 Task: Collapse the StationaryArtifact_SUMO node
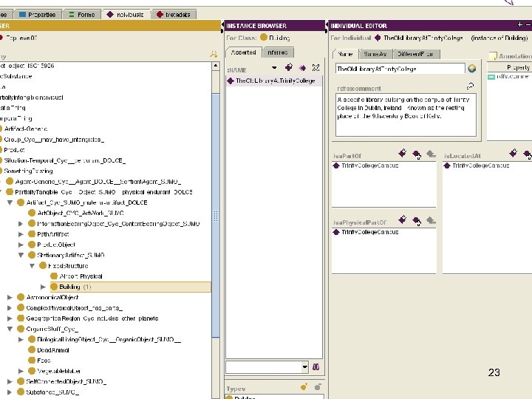(x=21, y=255)
